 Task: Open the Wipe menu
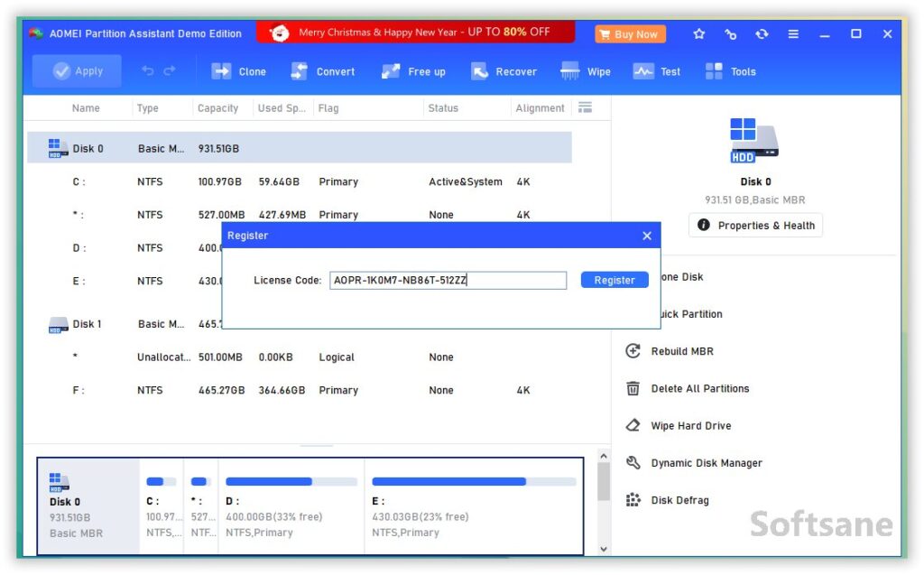[585, 71]
